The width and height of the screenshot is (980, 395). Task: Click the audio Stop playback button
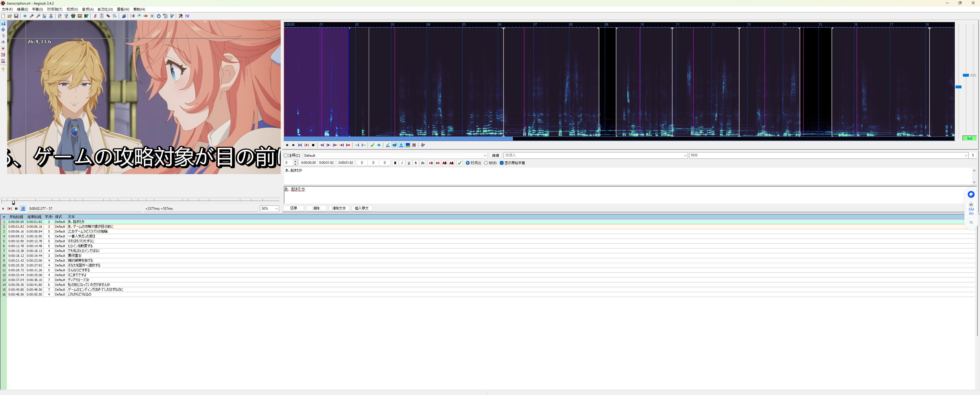tap(313, 145)
